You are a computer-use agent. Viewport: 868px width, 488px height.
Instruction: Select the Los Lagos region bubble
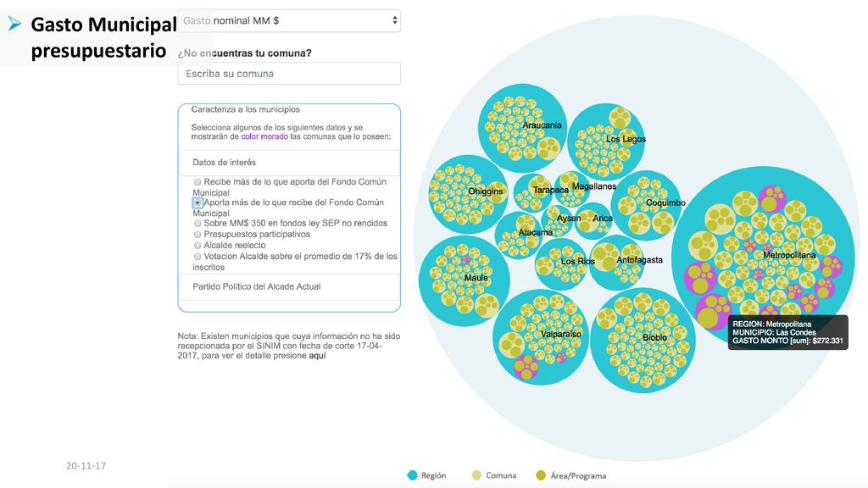(606, 141)
